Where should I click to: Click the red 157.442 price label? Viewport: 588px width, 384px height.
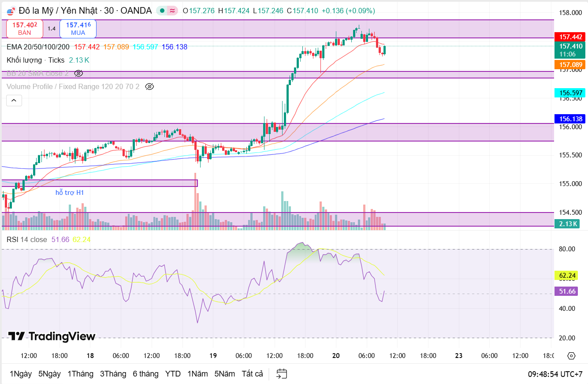569,37
